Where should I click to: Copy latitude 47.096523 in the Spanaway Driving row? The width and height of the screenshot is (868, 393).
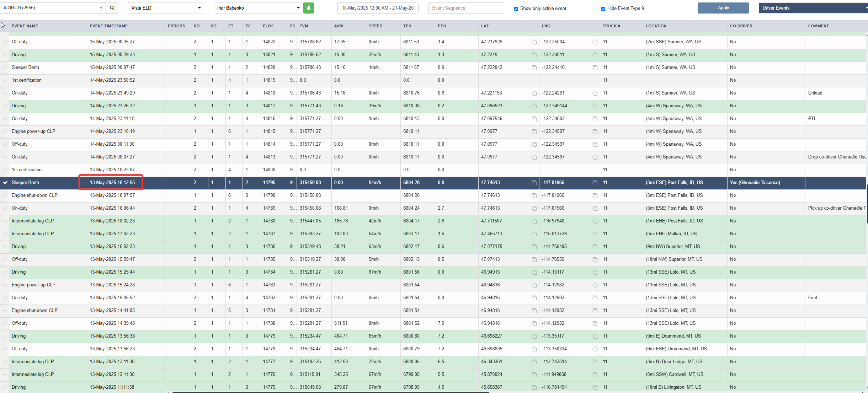pos(534,106)
